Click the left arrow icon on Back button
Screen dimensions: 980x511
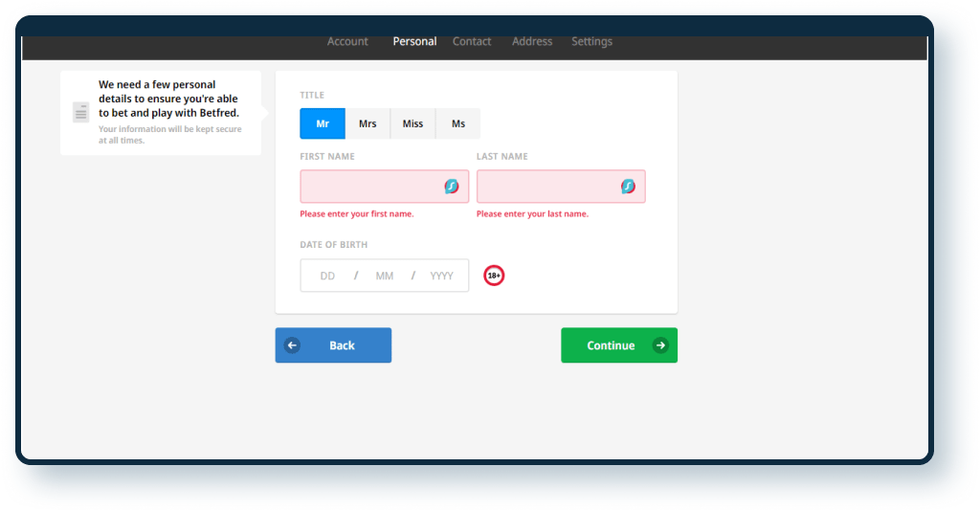293,345
